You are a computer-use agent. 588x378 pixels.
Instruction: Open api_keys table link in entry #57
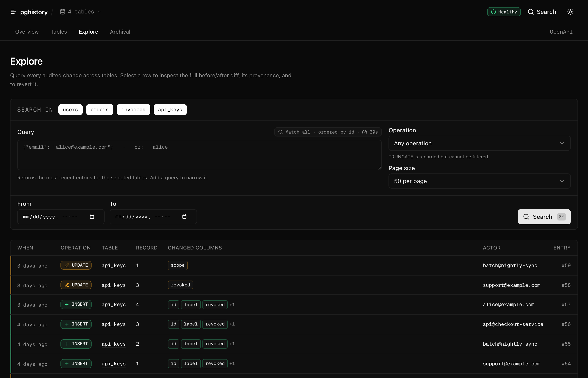(114, 305)
